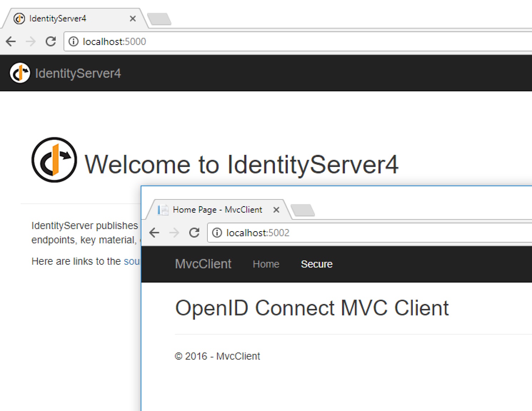The image size is (532, 411).
Task: Select the Home Page - MvcClient tab
Action: tap(218, 210)
